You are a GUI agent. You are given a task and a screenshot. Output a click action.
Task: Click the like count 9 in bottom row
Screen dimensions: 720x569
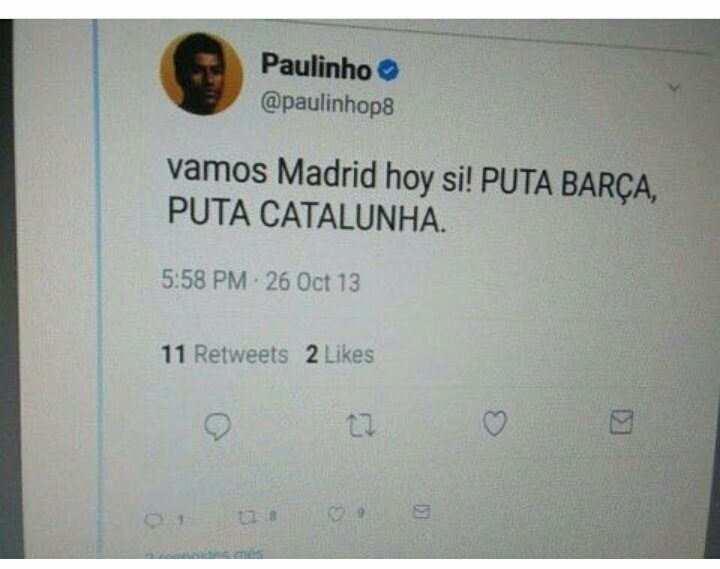point(360,513)
